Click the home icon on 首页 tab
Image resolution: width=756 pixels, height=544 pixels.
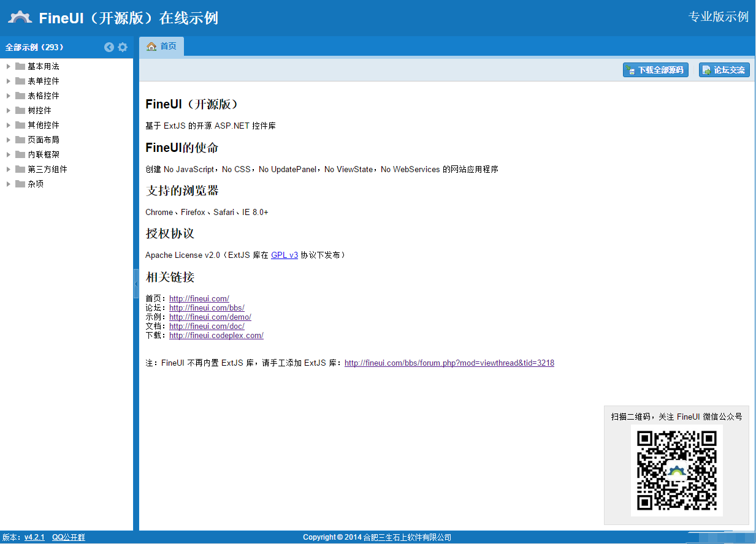[151, 47]
